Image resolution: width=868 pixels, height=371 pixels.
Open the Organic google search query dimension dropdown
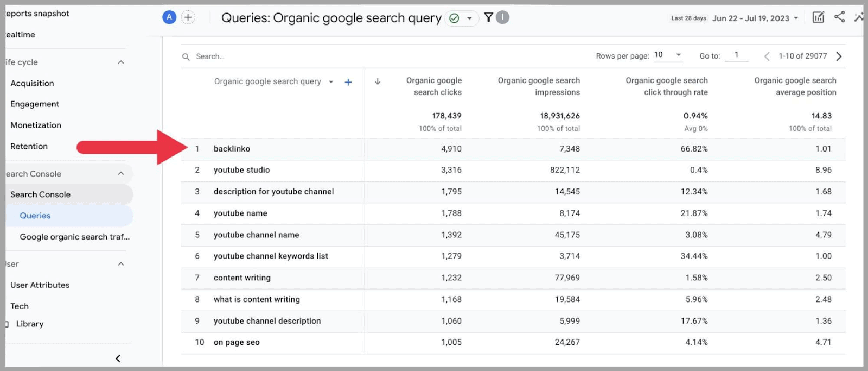click(x=331, y=82)
